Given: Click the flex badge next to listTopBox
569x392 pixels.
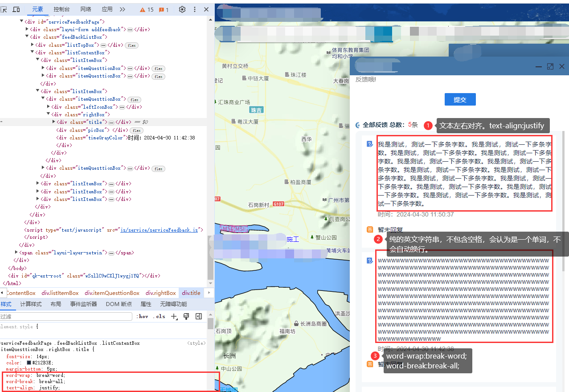Looking at the screenshot, I should click(x=131, y=45).
